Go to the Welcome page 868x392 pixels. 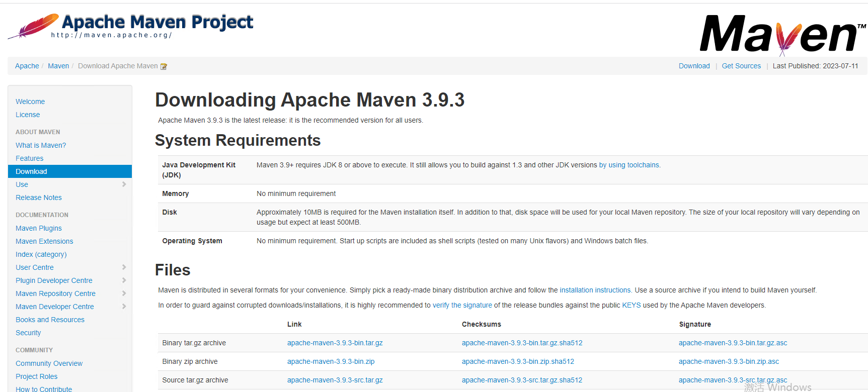coord(30,102)
